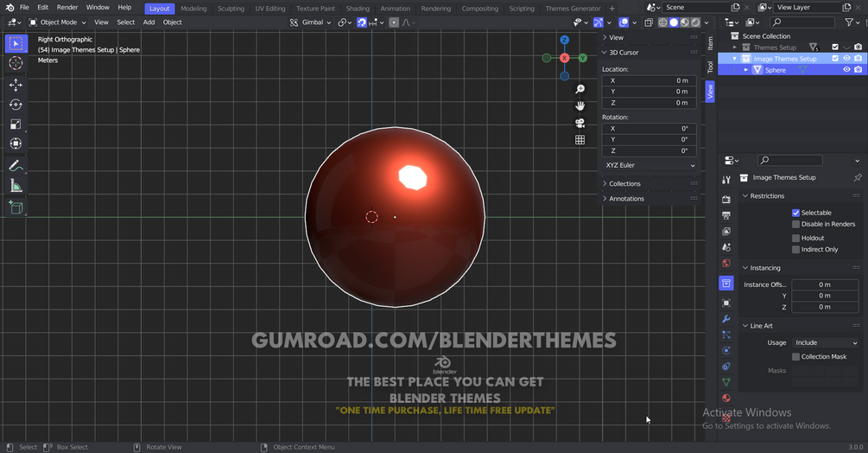The height and width of the screenshot is (453, 868).
Task: Switch to material preview shading
Action: 685,22
